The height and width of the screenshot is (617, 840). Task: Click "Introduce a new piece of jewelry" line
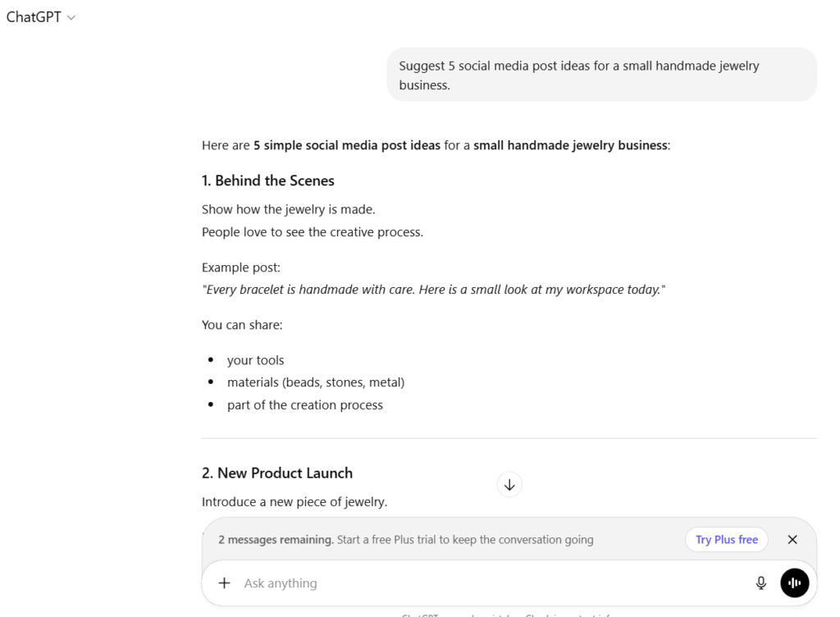(294, 501)
